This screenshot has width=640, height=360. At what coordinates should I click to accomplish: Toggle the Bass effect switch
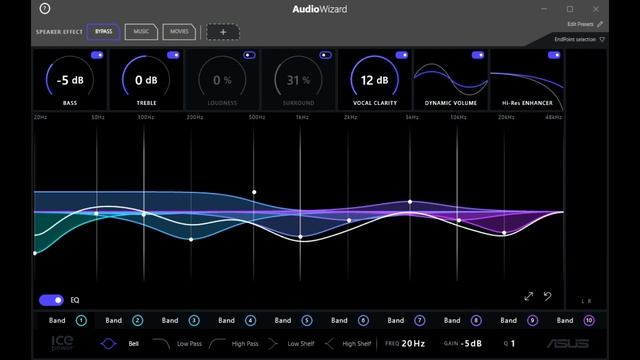pyautogui.click(x=97, y=55)
